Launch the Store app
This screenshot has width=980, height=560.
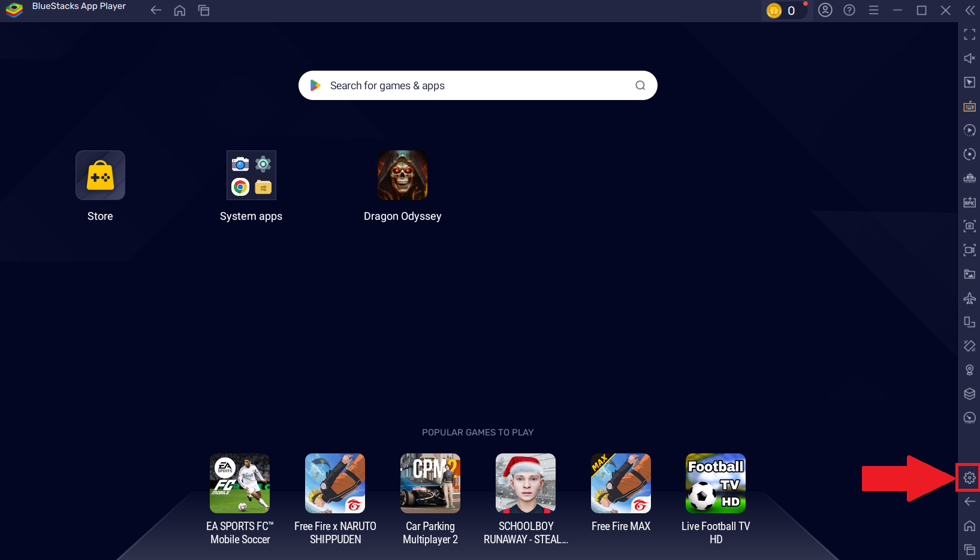100,175
